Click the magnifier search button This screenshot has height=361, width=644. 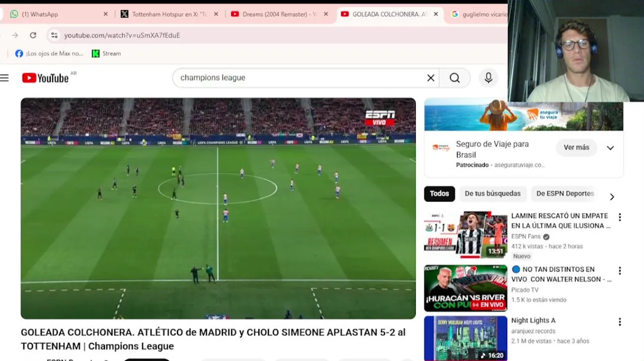pos(455,78)
